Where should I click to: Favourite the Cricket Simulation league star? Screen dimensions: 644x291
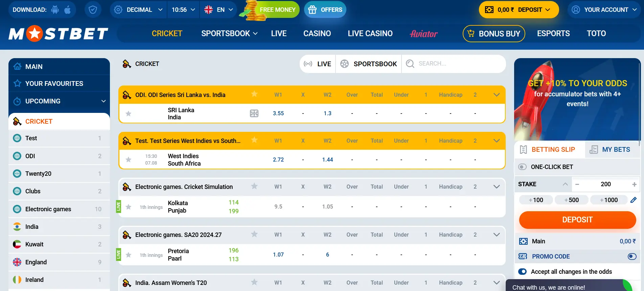(254, 186)
